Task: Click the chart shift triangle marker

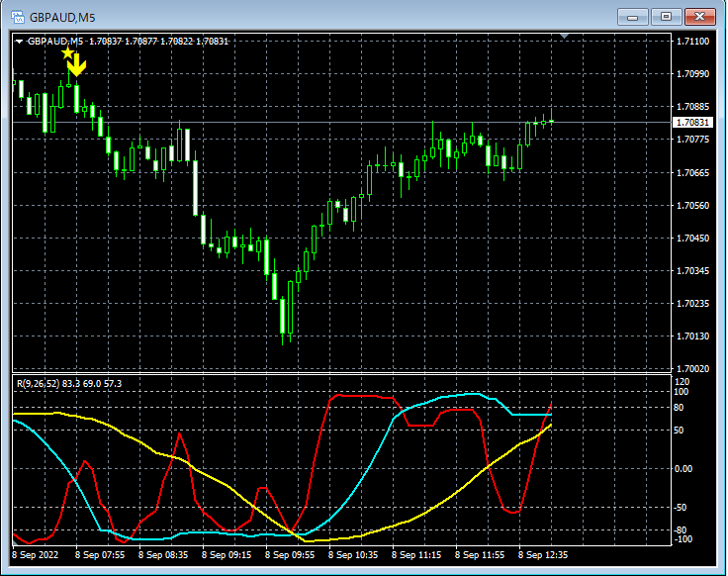Action: click(x=564, y=36)
